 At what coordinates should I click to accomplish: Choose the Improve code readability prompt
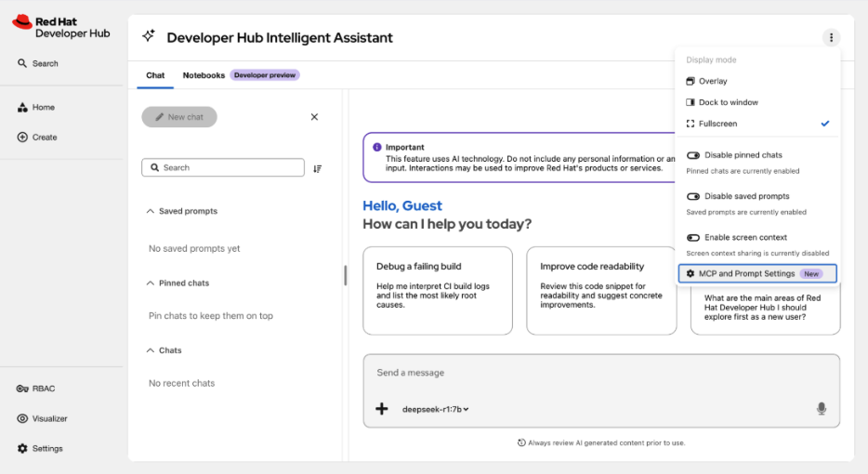601,291
